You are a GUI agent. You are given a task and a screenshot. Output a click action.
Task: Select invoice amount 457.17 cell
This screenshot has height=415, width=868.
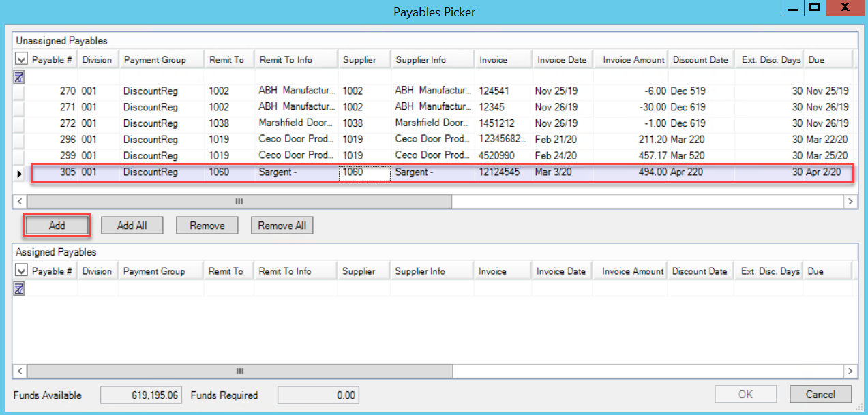coord(631,156)
